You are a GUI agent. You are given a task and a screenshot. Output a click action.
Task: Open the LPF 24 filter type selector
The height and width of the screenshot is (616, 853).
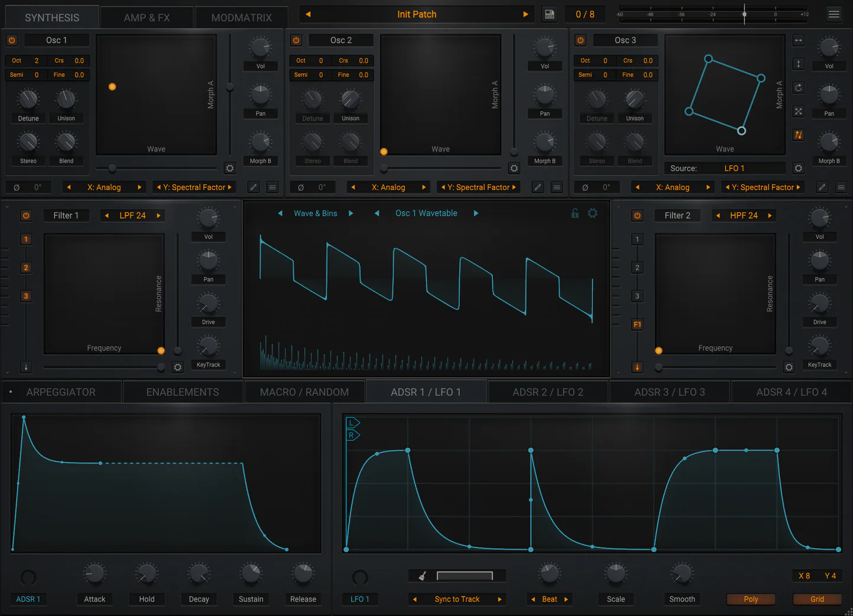pyautogui.click(x=133, y=215)
